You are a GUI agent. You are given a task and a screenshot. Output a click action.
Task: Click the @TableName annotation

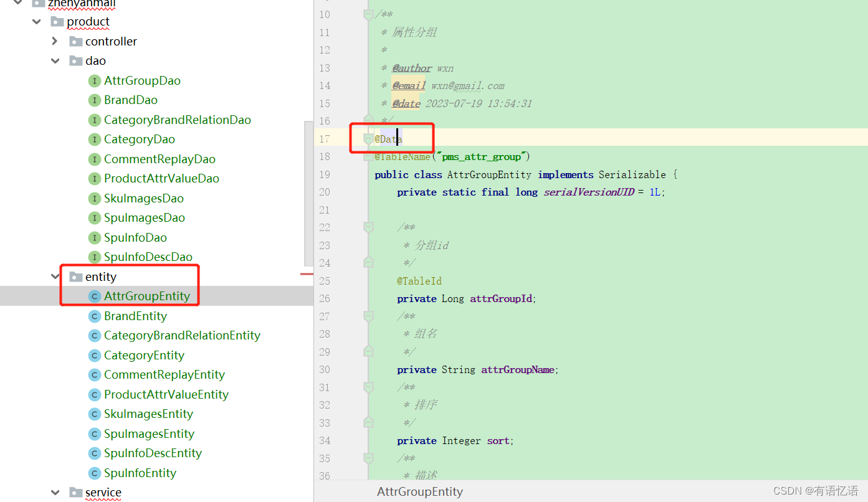point(403,156)
